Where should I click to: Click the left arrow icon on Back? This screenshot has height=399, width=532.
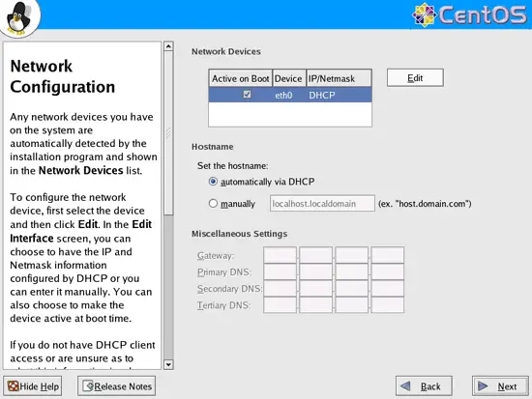click(405, 385)
